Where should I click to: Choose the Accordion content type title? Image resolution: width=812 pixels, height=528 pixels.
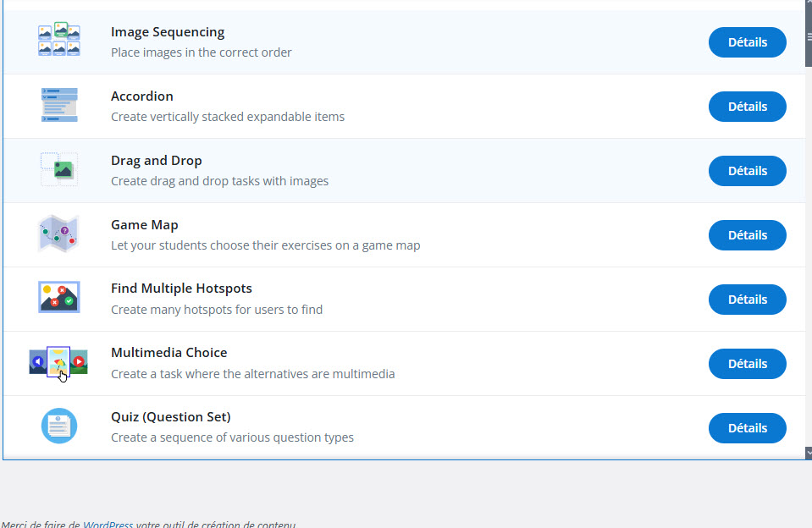pos(141,96)
